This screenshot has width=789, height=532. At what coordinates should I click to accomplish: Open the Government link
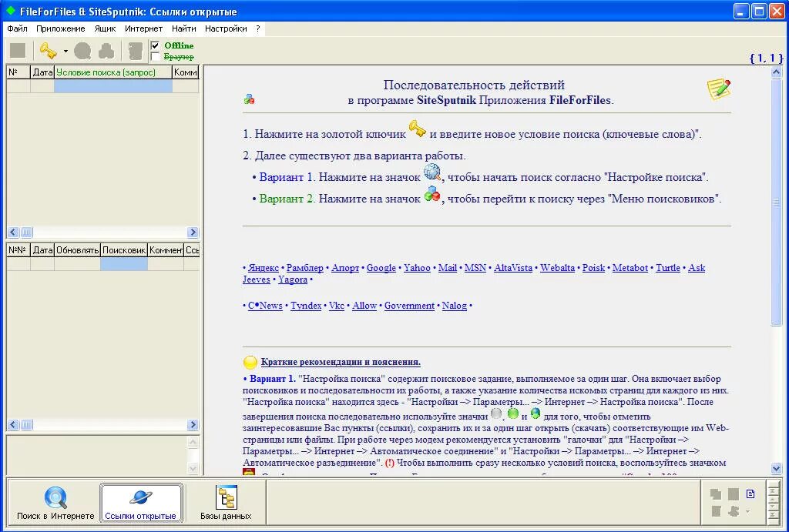point(409,306)
